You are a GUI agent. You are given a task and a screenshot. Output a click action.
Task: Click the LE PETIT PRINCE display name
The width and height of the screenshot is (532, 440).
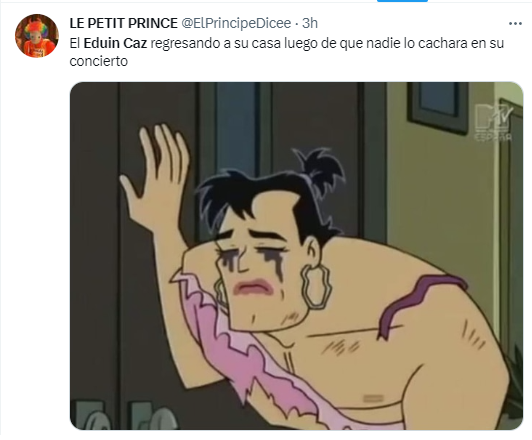click(x=124, y=23)
